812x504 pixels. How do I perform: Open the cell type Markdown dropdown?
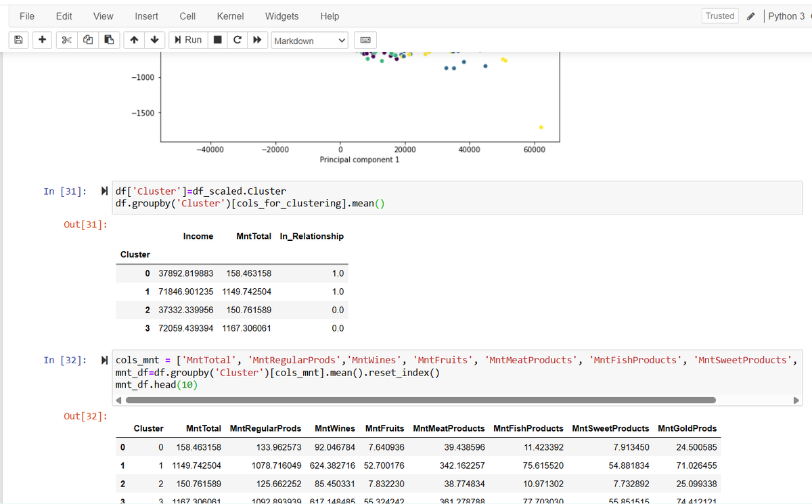(x=310, y=41)
